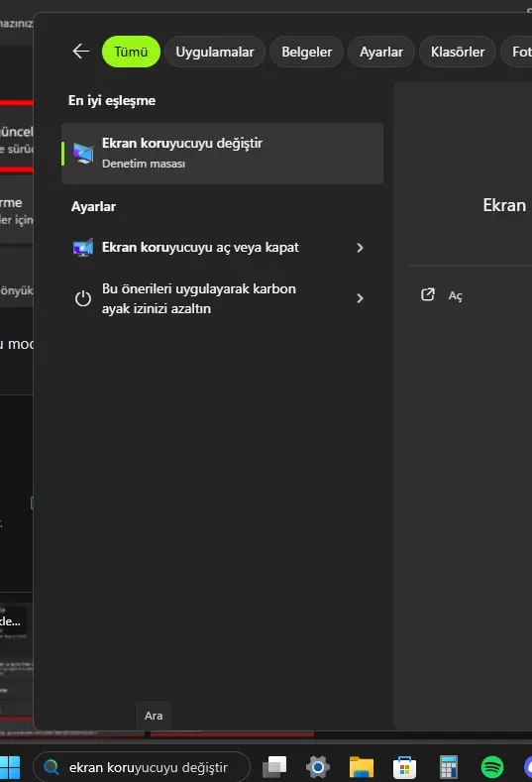Viewport: 532px width, 782px height.
Task: Expand chevron for karbon ayak izinizi azaltın
Action: click(360, 298)
